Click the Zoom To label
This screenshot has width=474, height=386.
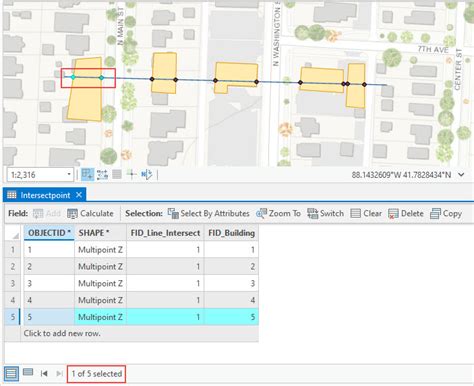tap(285, 213)
